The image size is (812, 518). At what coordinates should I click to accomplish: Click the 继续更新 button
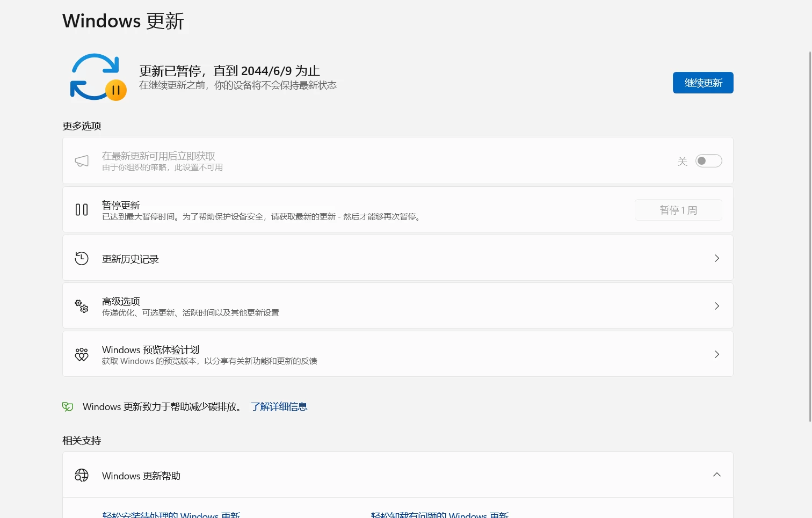tap(703, 83)
